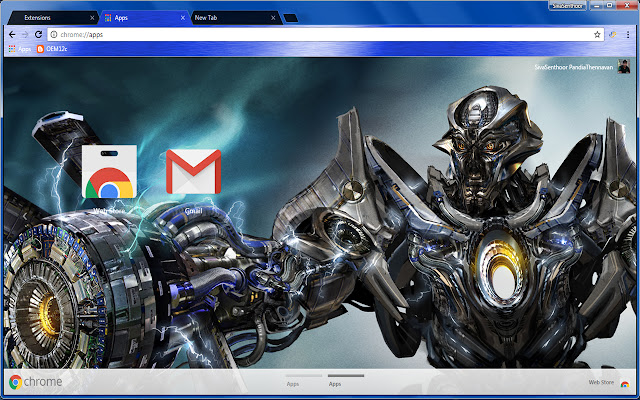Screen dimensions: 640x400
Task: Click the Apps shortcut in bookmarks bar
Action: [x=19, y=48]
